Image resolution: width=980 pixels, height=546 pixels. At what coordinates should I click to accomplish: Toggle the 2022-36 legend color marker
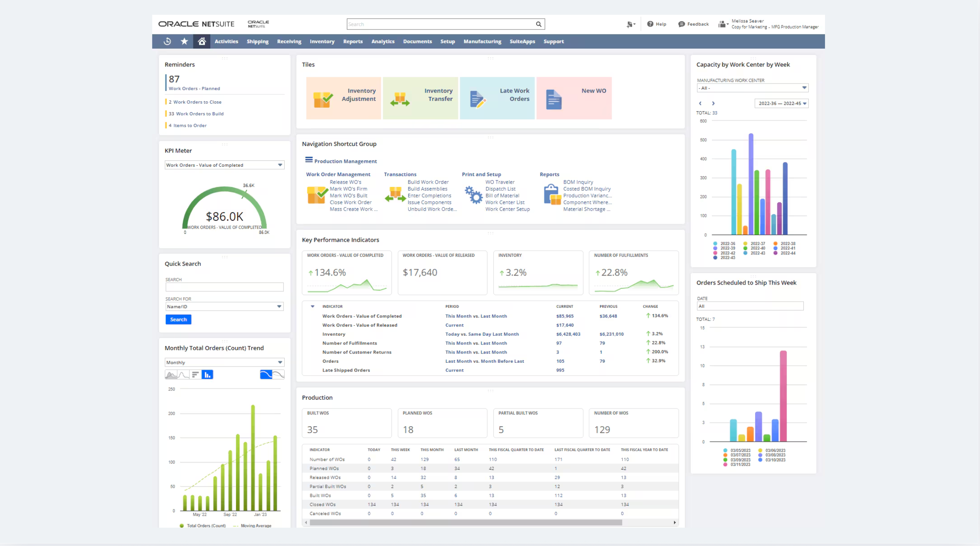point(715,244)
